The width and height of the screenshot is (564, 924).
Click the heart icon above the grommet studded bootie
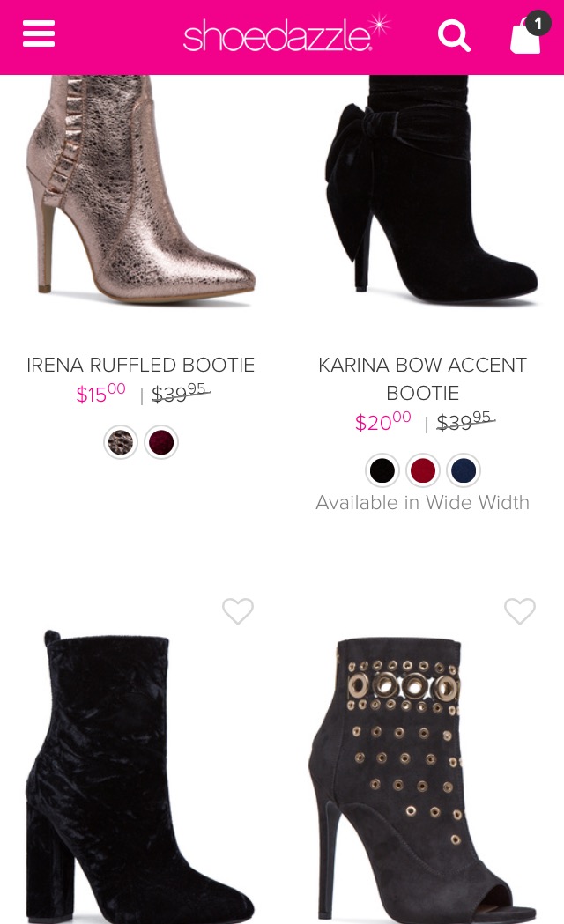click(520, 611)
